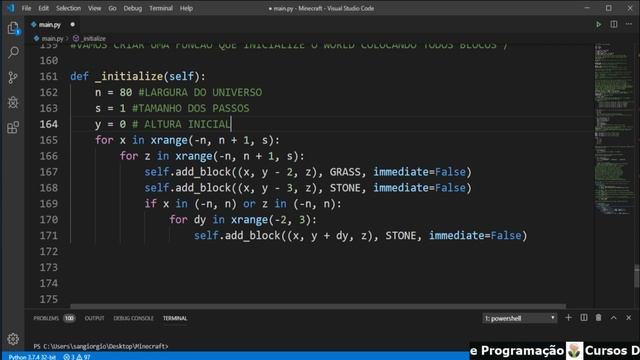
Task: Click line number 164 in the gutter
Action: coord(49,124)
